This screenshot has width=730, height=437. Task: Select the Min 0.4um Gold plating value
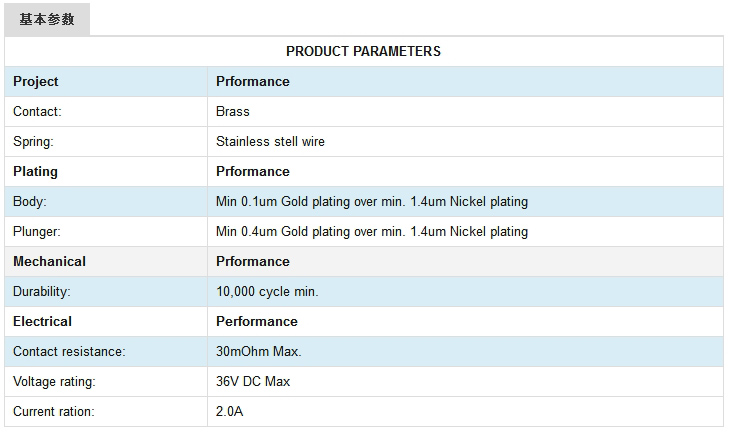click(x=371, y=231)
